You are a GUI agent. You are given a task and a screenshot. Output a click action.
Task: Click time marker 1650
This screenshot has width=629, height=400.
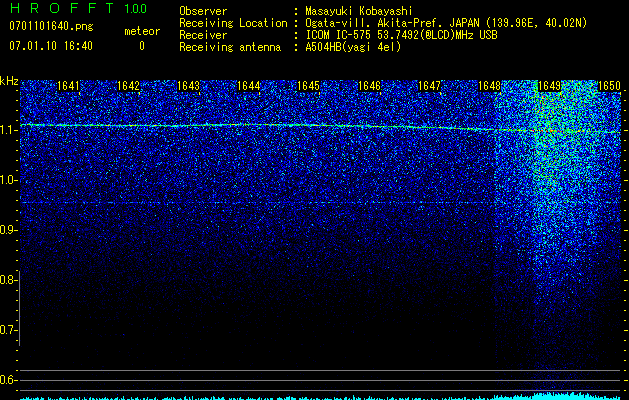tap(609, 86)
